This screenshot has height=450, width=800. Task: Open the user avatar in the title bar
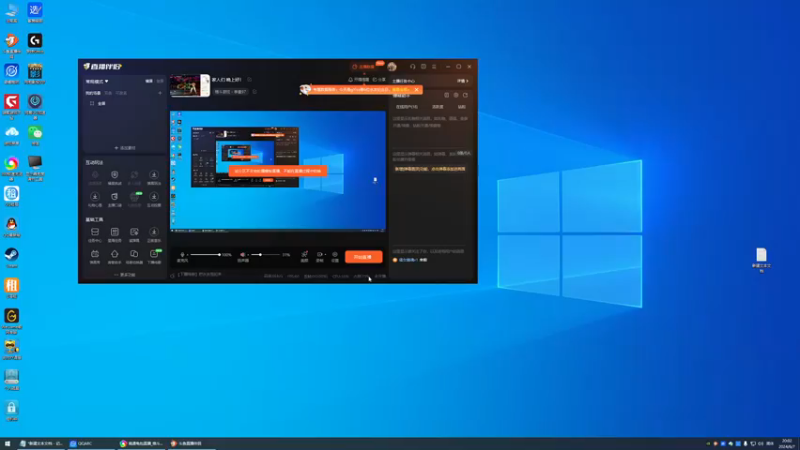(x=392, y=67)
